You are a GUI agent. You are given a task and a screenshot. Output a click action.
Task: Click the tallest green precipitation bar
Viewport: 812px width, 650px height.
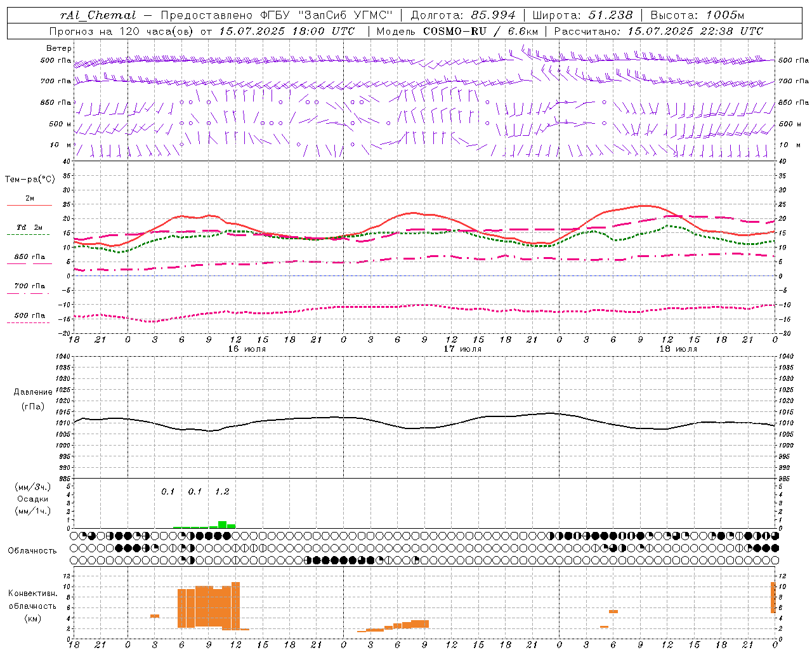[x=223, y=524]
